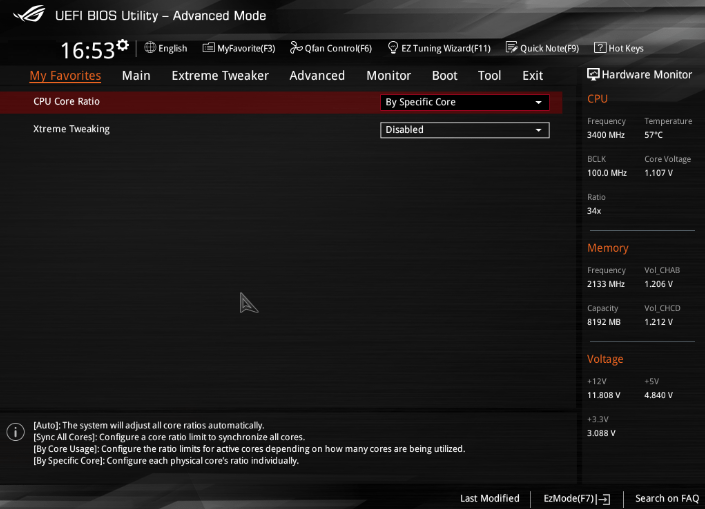Click the Ratio 34x value

coord(594,211)
